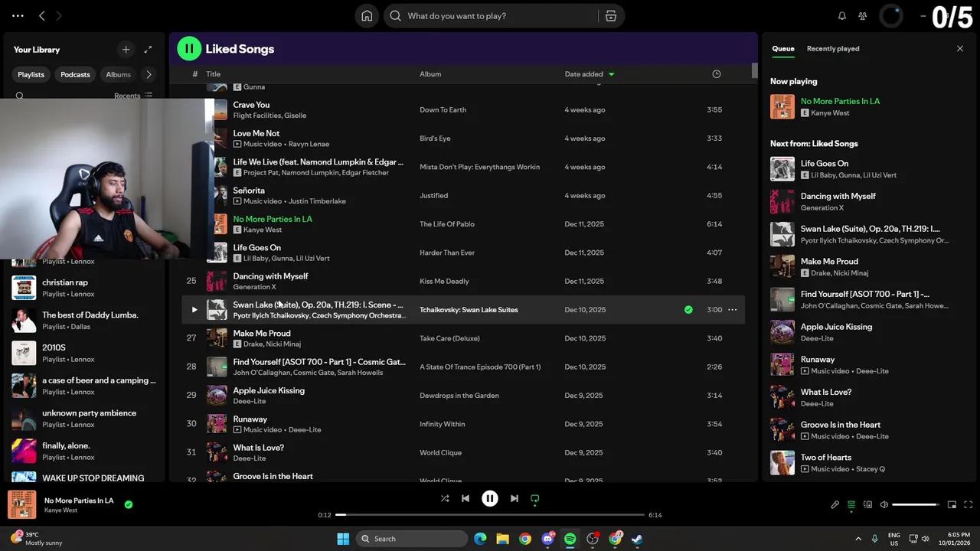The width and height of the screenshot is (980, 551).
Task: Open Connect to a device
Action: tap(867, 504)
